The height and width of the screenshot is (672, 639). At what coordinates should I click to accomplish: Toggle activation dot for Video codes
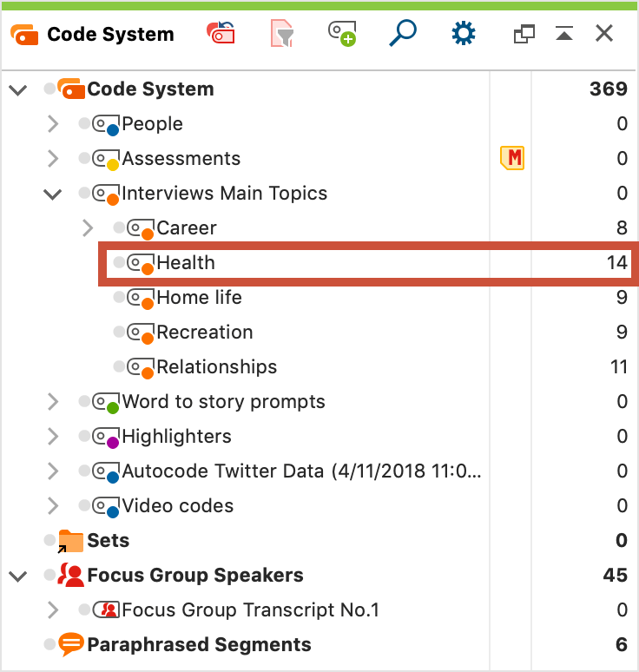click(84, 504)
